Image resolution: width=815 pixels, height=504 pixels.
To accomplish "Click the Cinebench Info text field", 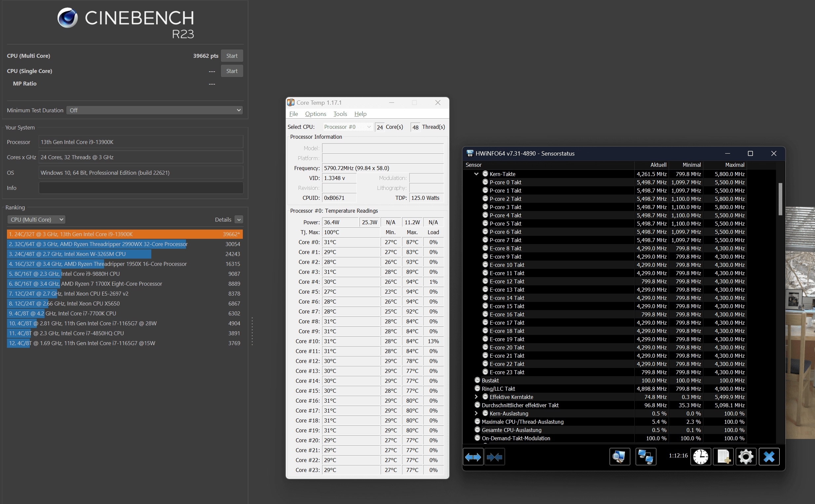I will pyautogui.click(x=141, y=188).
